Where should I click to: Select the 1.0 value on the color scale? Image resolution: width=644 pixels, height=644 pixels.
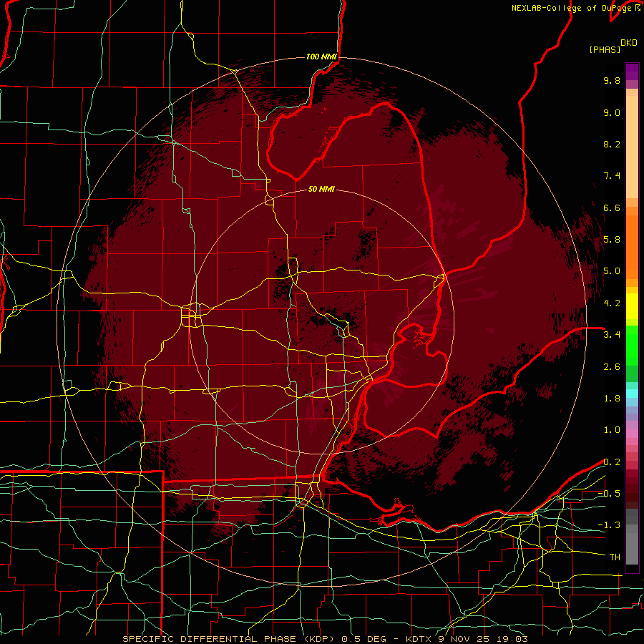pos(612,430)
